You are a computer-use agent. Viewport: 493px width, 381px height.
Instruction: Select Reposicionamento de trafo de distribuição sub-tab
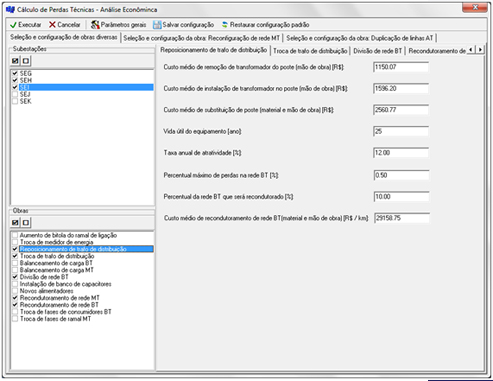pyautogui.click(x=214, y=50)
